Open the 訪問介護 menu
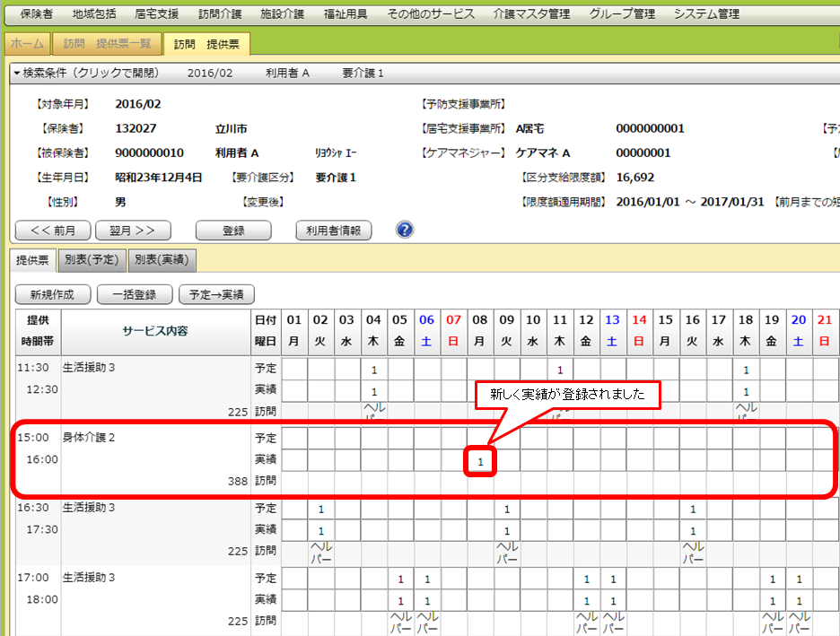The image size is (840, 636). click(220, 14)
